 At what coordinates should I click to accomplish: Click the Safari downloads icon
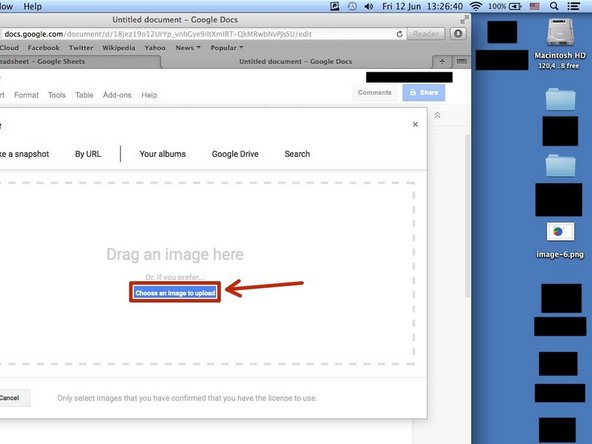[458, 34]
